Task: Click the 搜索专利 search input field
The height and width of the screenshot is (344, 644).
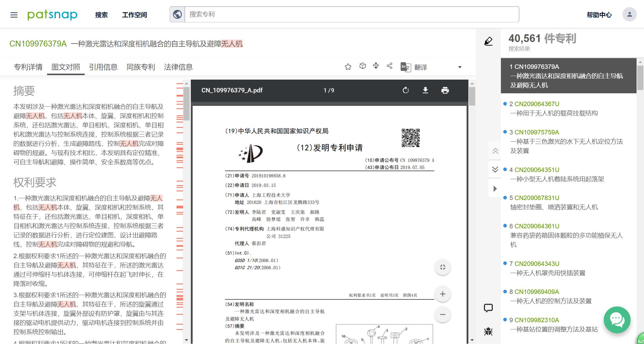Action: [351, 14]
